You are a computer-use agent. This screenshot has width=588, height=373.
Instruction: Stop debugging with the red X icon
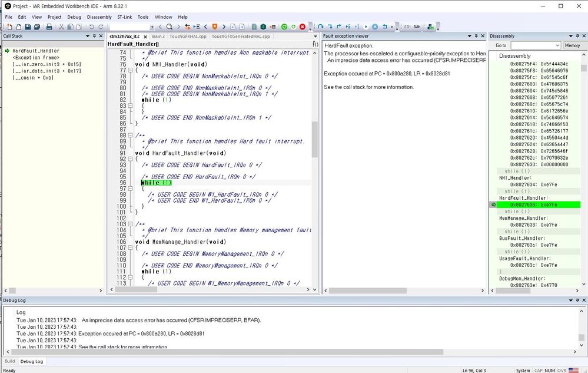tap(303, 27)
